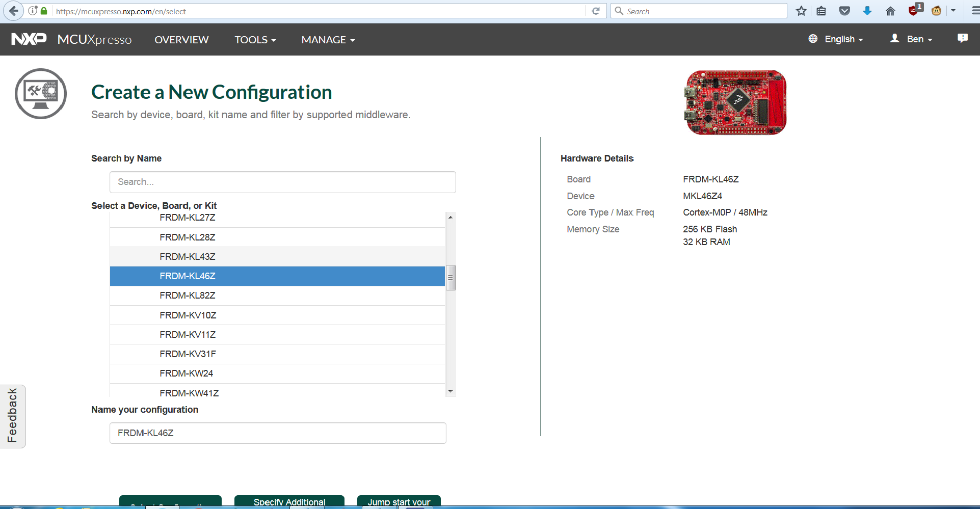Click the green padlock security icon
The width and height of the screenshot is (980, 509).
[x=44, y=11]
